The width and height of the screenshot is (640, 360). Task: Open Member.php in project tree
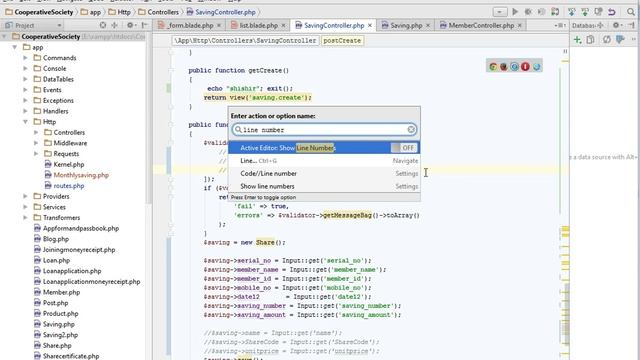click(61, 292)
